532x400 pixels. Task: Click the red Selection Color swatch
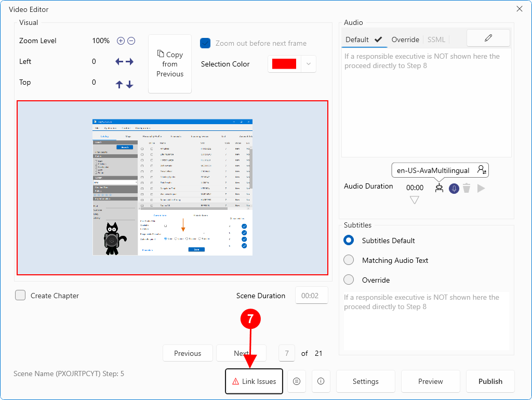click(x=284, y=64)
